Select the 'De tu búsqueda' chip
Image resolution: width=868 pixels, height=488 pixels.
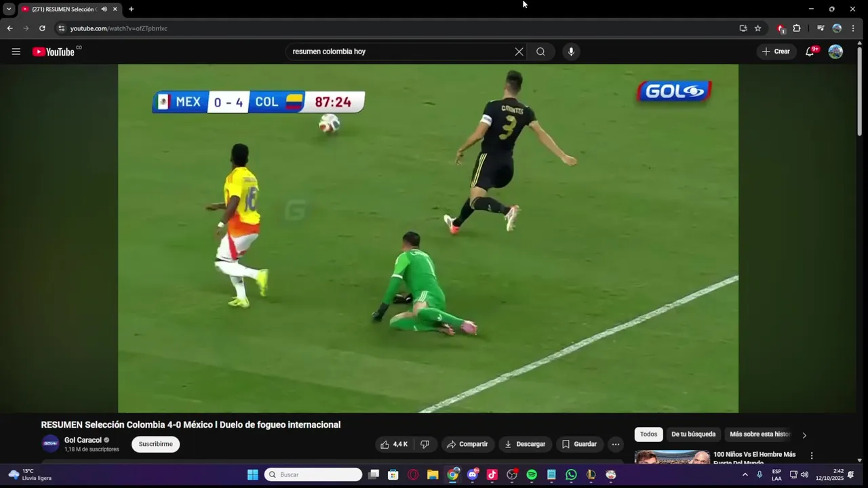click(693, 434)
